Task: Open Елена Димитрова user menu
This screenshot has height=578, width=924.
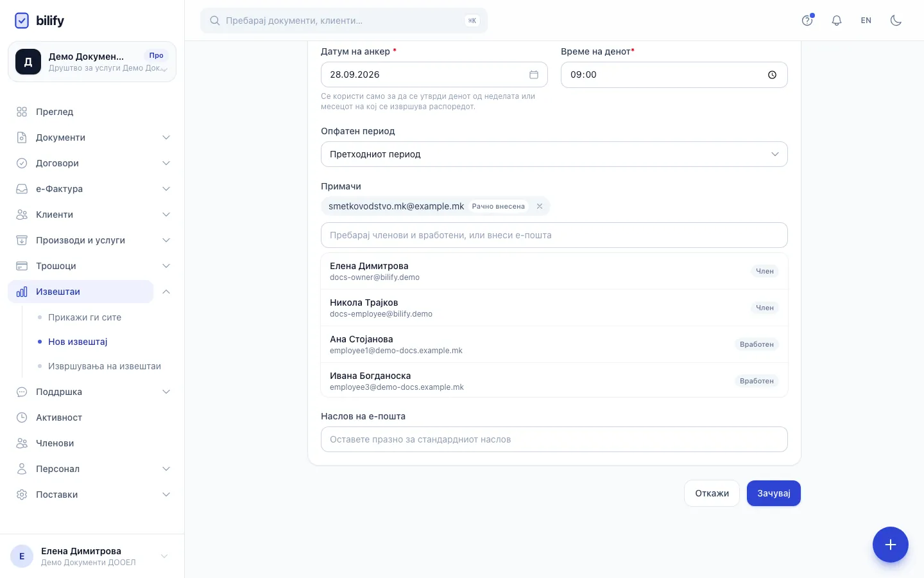Action: (92, 556)
